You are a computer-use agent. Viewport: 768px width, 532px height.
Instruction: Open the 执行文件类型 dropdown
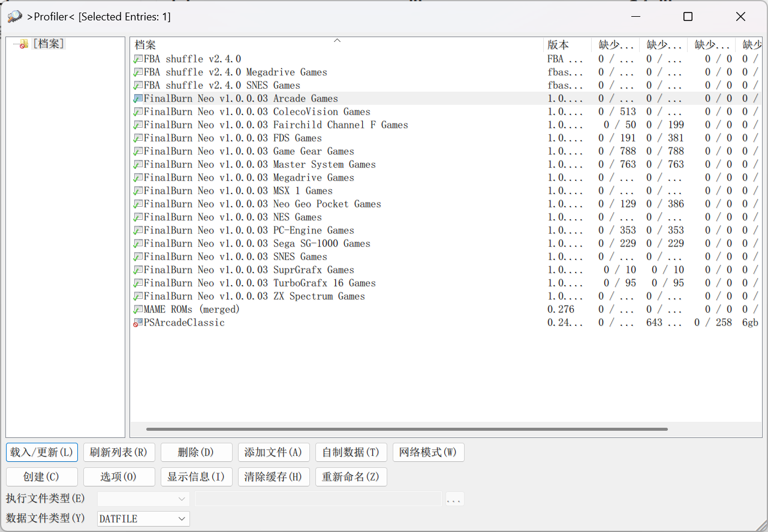[143, 499]
